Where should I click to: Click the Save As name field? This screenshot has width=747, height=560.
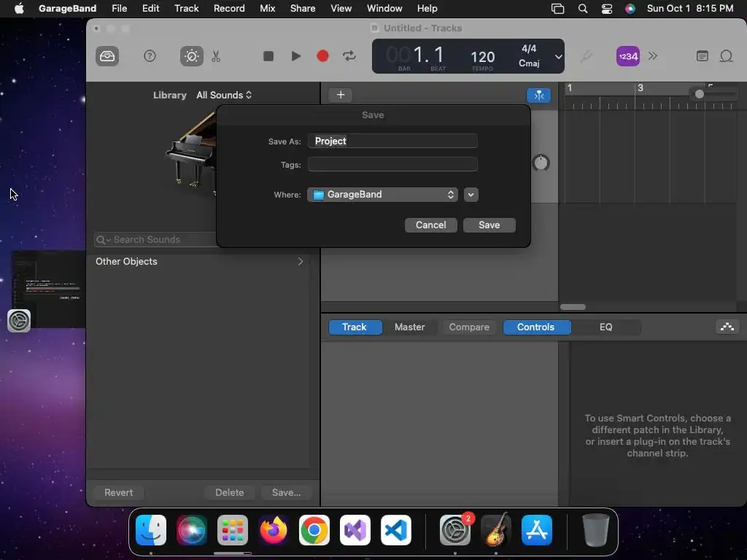(x=392, y=141)
